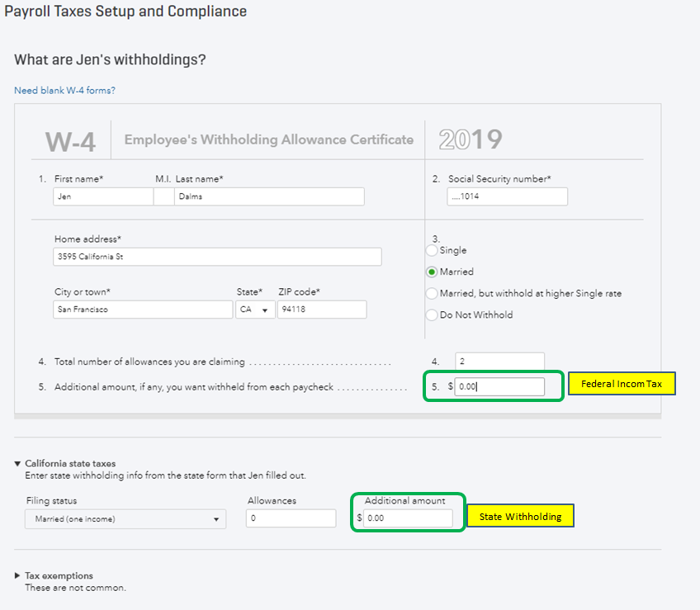Viewport: 700px width, 610px height.
Task: Expand the Tax exemptions section
Action: (18, 575)
